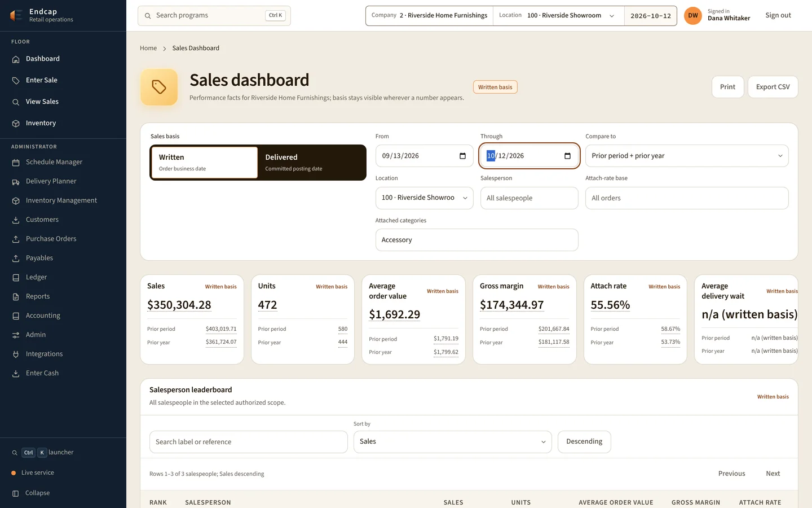Screen dimensions: 812x508
Task: Open the Sort by Sales dropdown
Action: [453, 442]
